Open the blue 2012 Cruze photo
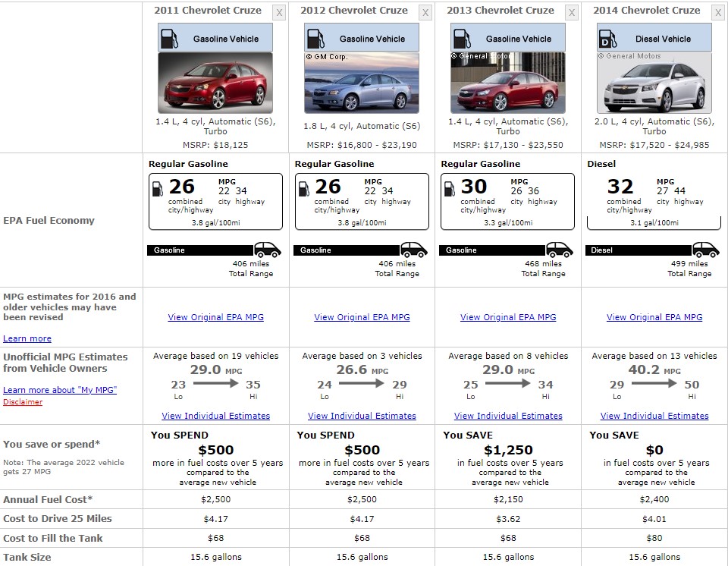Screen dimensions: 728x566 tap(362, 83)
